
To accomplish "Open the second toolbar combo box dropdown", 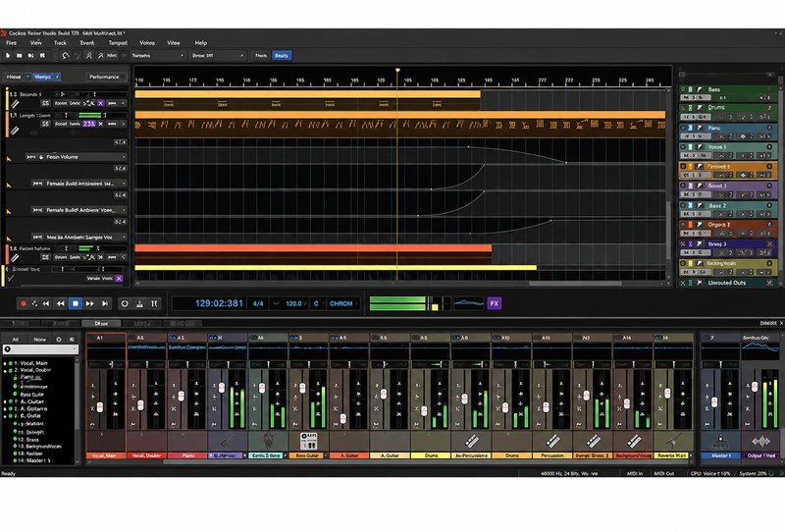I will coord(218,56).
